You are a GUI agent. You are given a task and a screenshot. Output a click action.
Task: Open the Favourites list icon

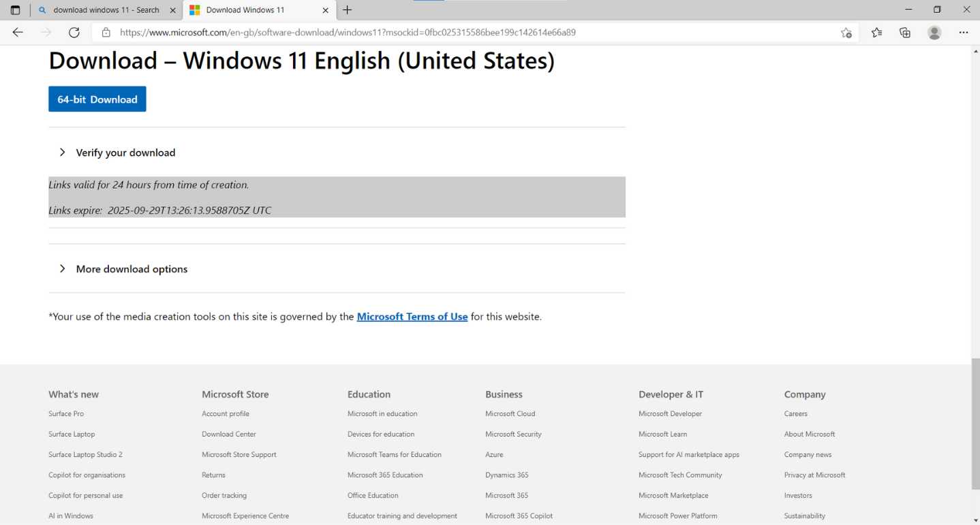[x=876, y=32]
